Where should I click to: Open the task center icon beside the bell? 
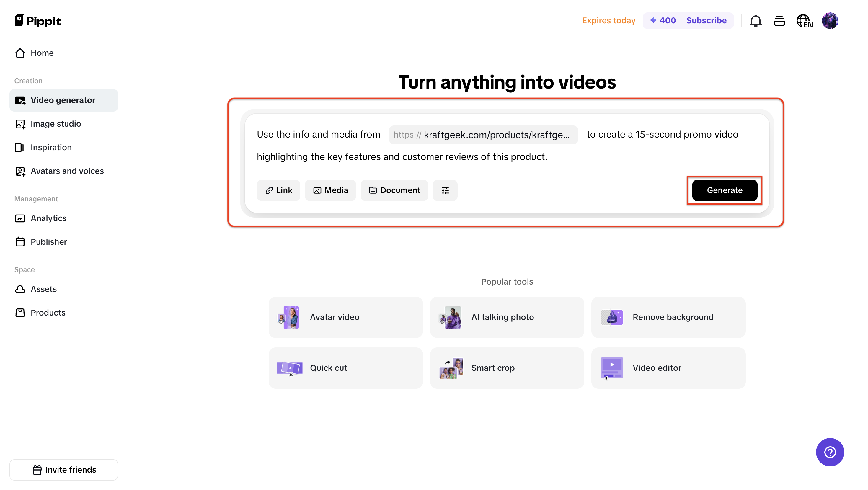(x=779, y=21)
